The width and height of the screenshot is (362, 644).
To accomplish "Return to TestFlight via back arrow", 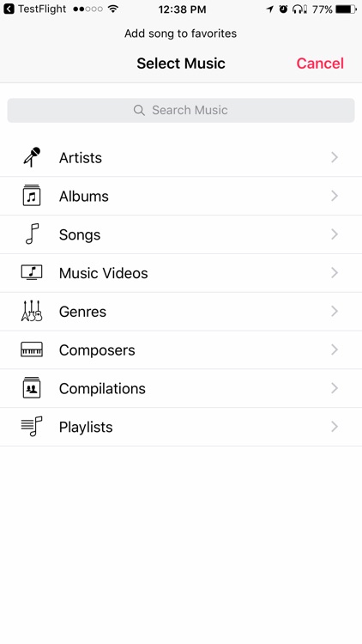I will coord(9,9).
